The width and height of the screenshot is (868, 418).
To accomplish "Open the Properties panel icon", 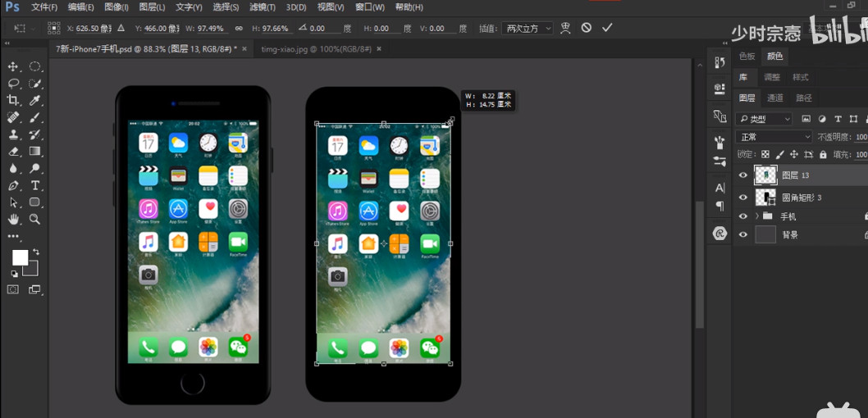I will click(720, 88).
